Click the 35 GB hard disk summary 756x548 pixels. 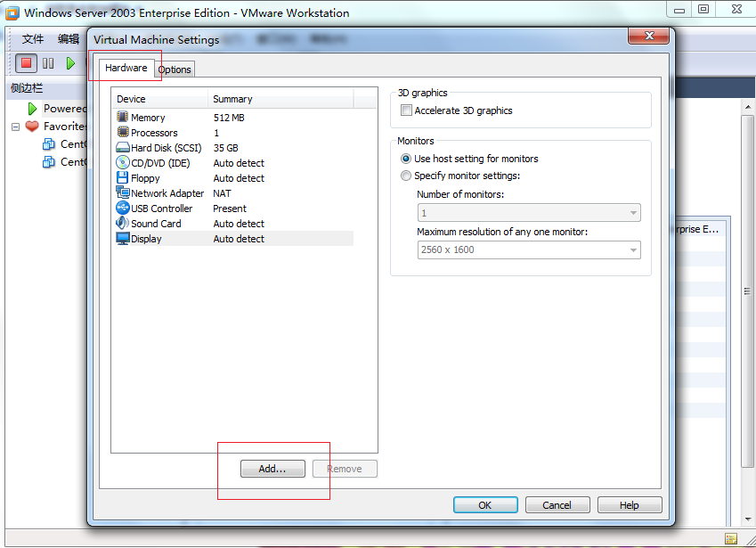tap(225, 148)
